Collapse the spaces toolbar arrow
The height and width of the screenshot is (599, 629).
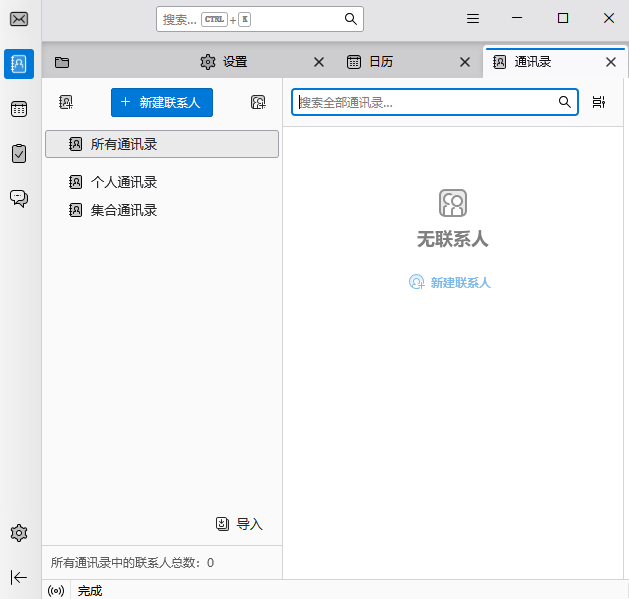[x=19, y=577]
